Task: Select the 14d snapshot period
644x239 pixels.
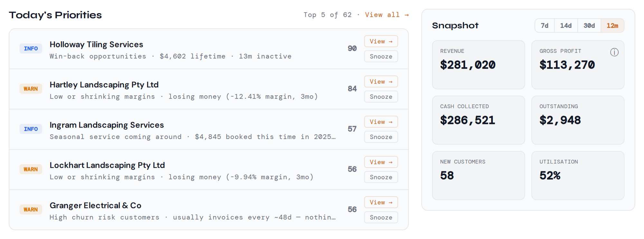Action: click(566, 25)
